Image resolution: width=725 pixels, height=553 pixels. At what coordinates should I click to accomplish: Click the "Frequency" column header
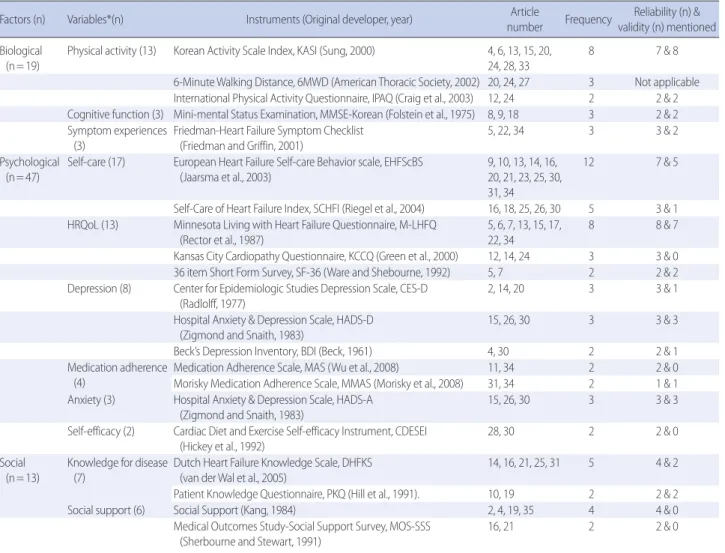588,19
